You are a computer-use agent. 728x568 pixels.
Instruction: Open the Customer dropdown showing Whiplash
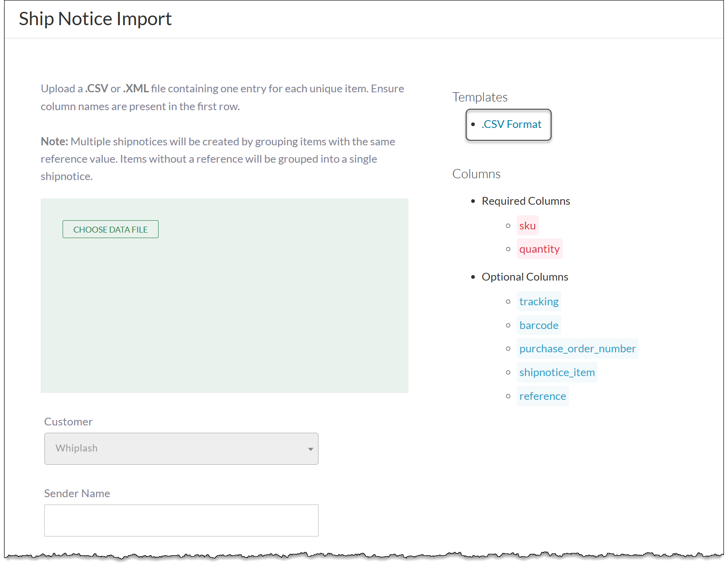click(181, 449)
